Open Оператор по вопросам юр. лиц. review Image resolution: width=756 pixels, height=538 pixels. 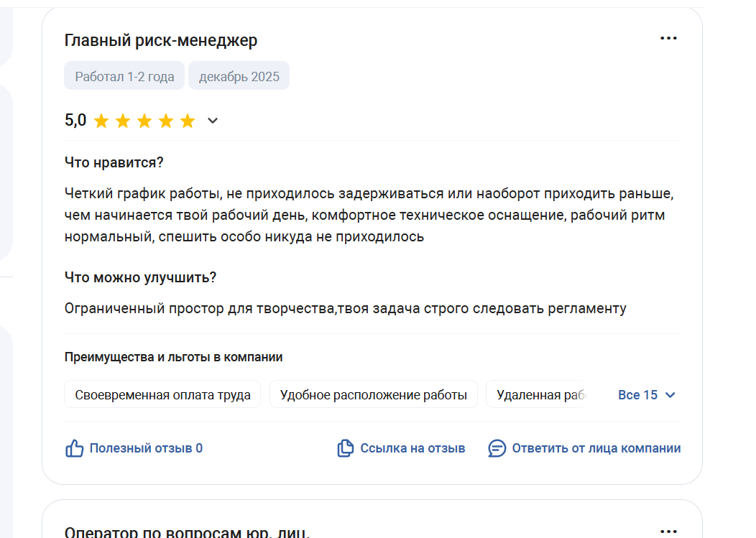pyautogui.click(x=187, y=532)
